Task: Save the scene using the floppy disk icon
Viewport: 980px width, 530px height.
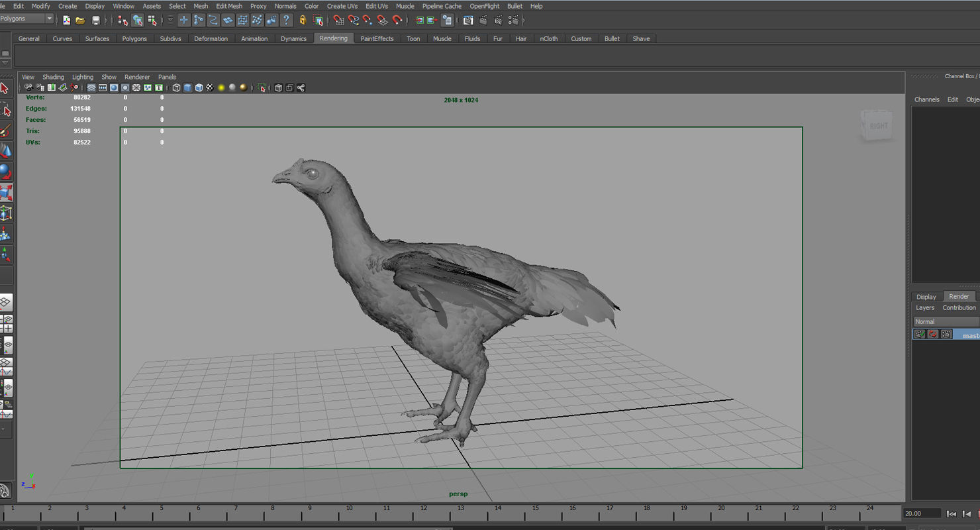Action: coord(96,21)
